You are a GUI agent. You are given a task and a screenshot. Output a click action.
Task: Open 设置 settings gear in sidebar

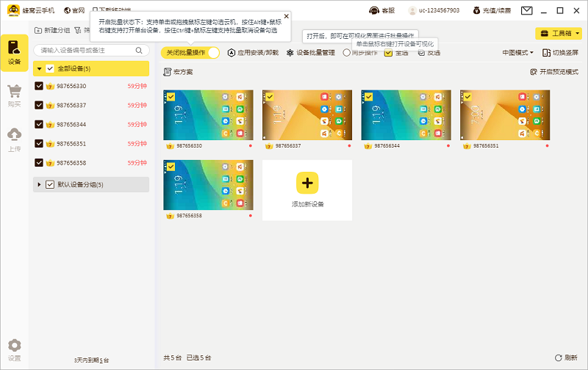[x=14, y=350]
